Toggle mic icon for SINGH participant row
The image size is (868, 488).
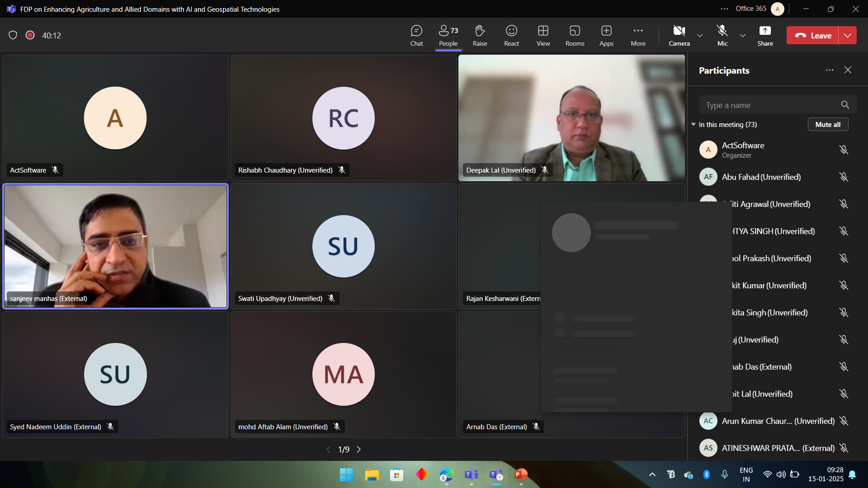point(844,231)
